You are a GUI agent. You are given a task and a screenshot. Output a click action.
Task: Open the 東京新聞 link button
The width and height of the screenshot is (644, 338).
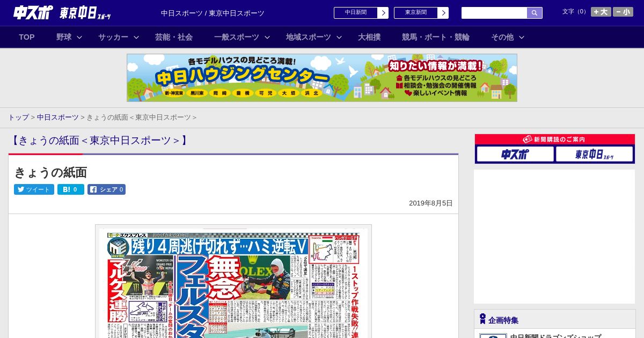[x=416, y=13]
